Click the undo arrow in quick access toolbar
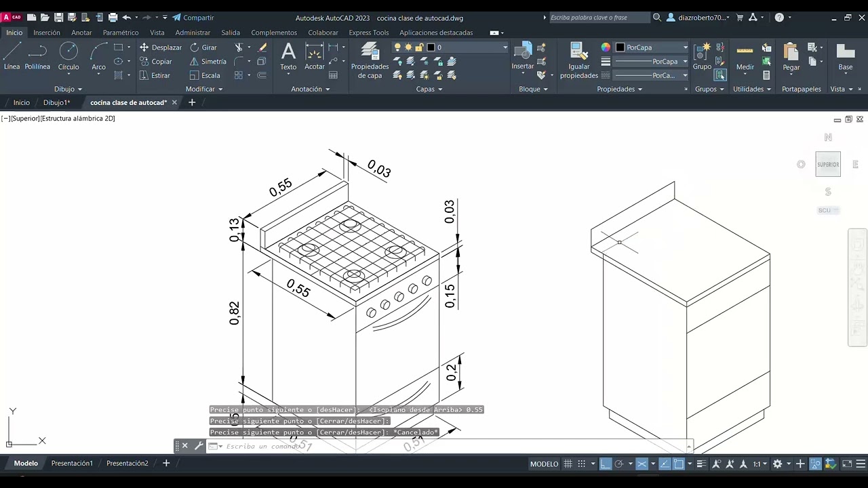868x488 pixels. [126, 18]
